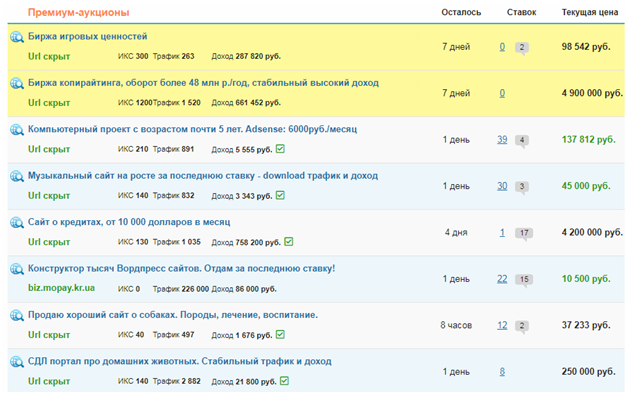The height and width of the screenshot is (394, 628).
Task: Open the 3-comment bubble on Музыкальный сайт row
Action: coord(522,187)
